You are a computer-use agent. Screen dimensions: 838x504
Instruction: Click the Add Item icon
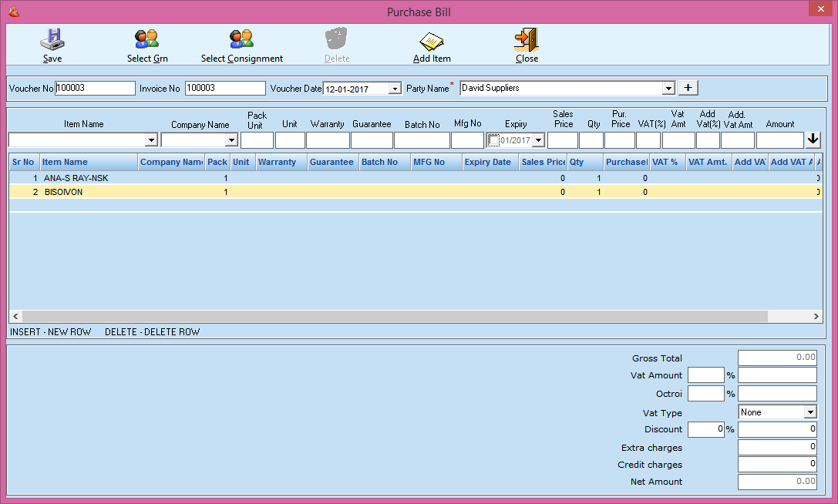tap(432, 39)
